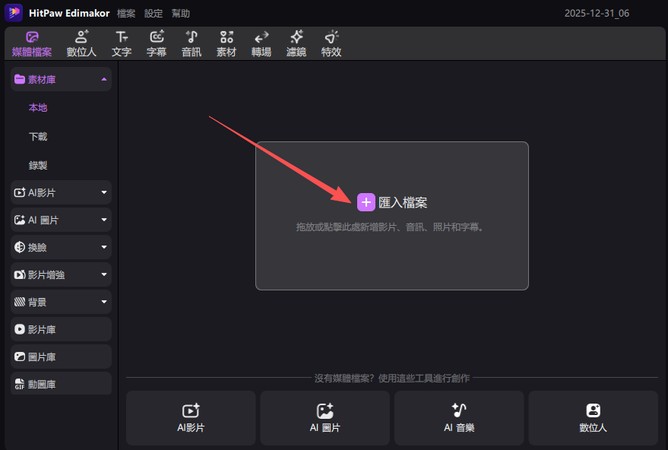Click the AI 音樂 tool card

pyautogui.click(x=459, y=418)
